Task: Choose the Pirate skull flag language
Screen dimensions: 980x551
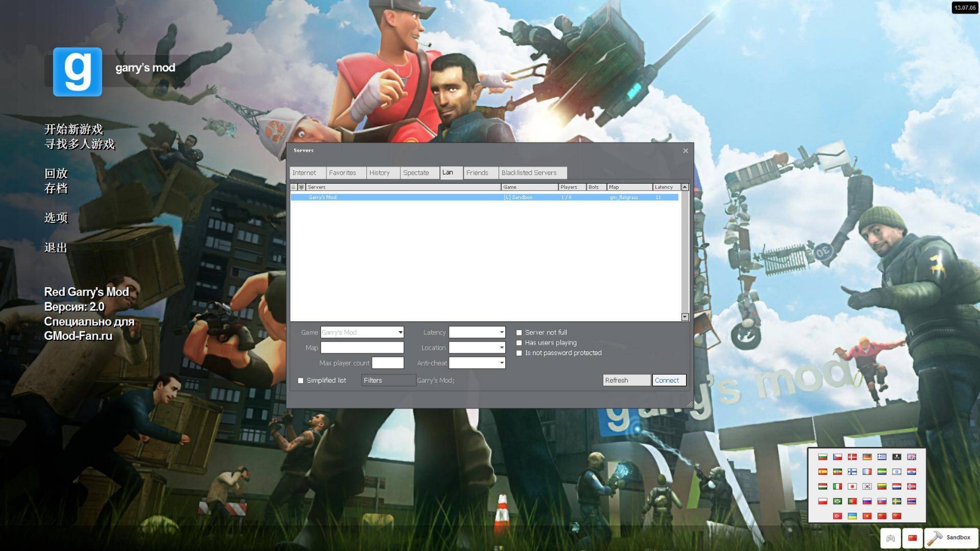Action: (x=897, y=457)
